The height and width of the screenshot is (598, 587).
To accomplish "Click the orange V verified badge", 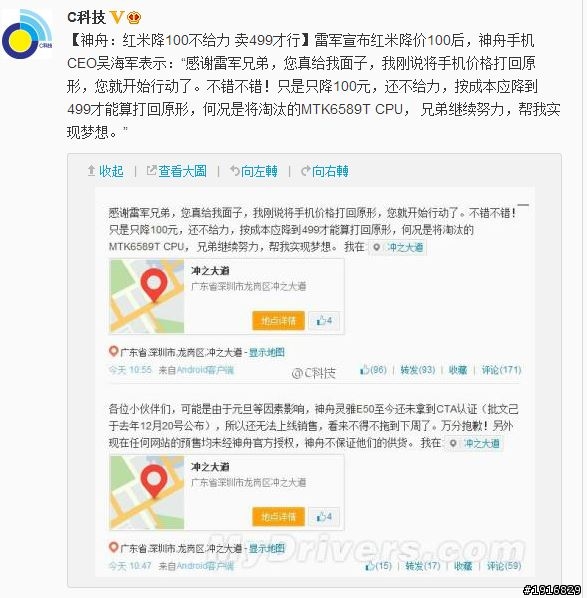I will [117, 17].
